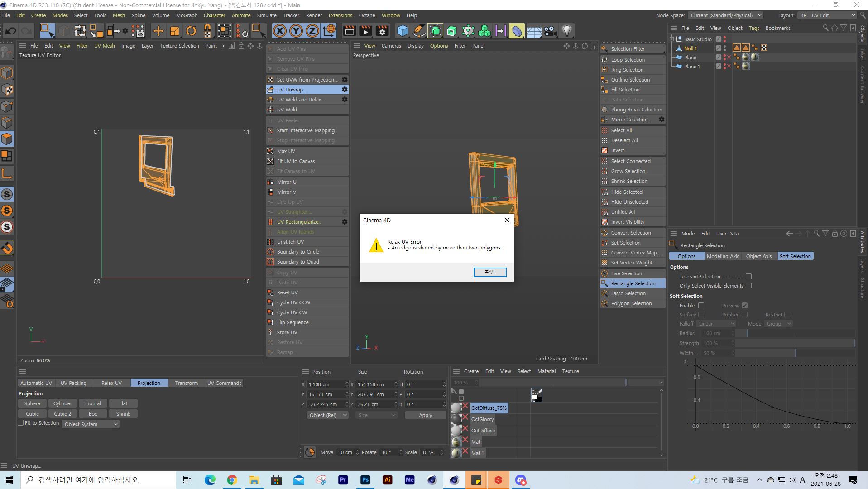
Task: Open UV Unwrap settings gear
Action: (345, 90)
